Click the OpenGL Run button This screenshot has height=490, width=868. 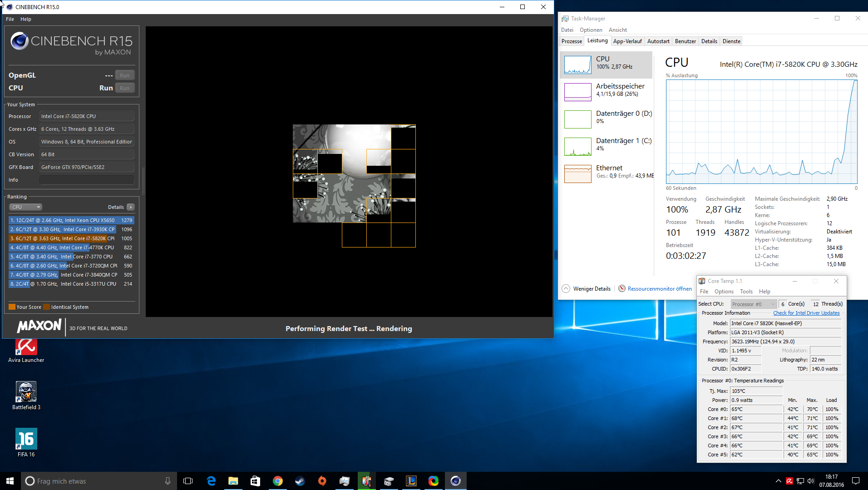(x=125, y=75)
